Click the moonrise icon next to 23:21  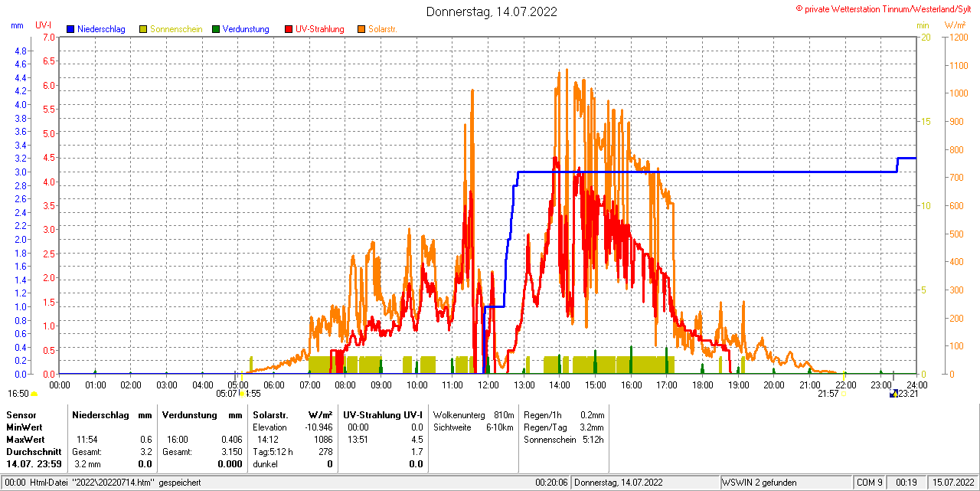[x=893, y=394]
